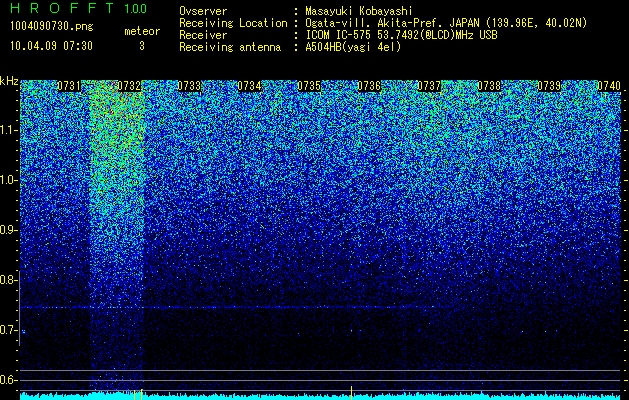Click the 0.9 kHz axis label

[8, 230]
